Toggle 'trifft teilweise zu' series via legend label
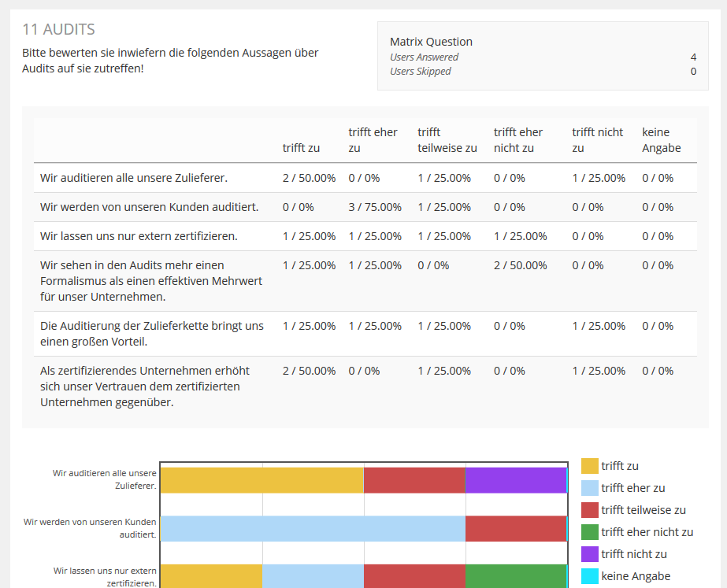The height and width of the screenshot is (588, 727). (643, 510)
